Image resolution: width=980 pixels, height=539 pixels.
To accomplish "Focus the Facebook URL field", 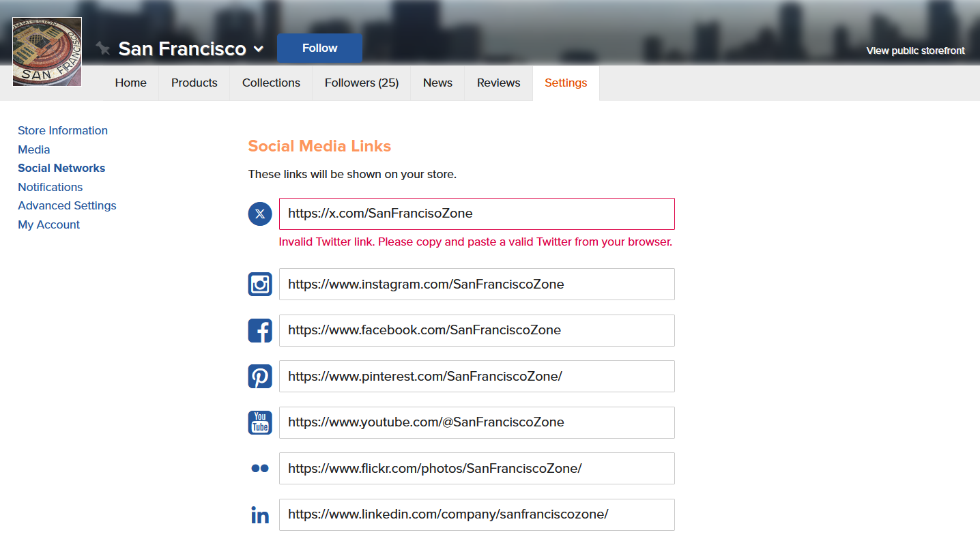I will (477, 330).
